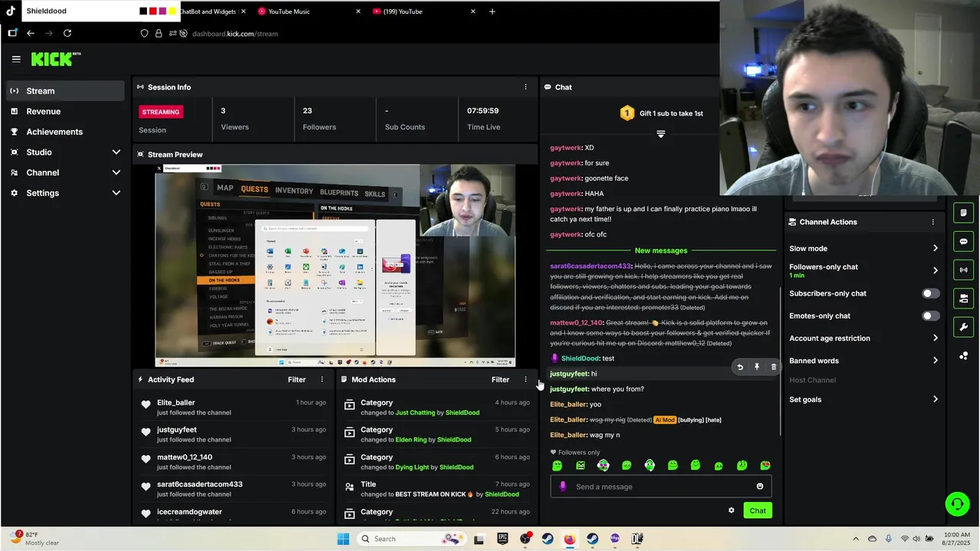The height and width of the screenshot is (551, 980).
Task: Click the Activity Feed Filter button
Action: (x=296, y=380)
